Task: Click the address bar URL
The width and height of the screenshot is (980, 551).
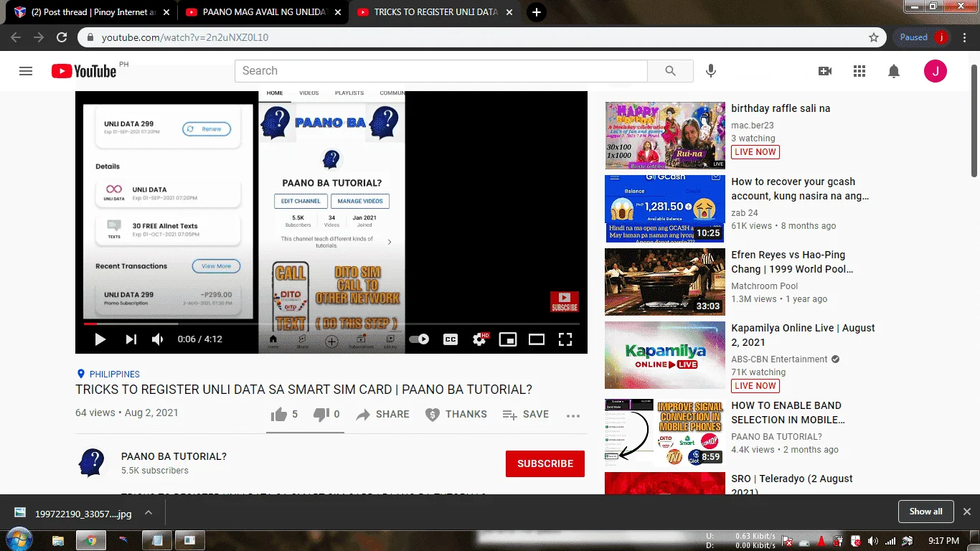Action: click(185, 37)
